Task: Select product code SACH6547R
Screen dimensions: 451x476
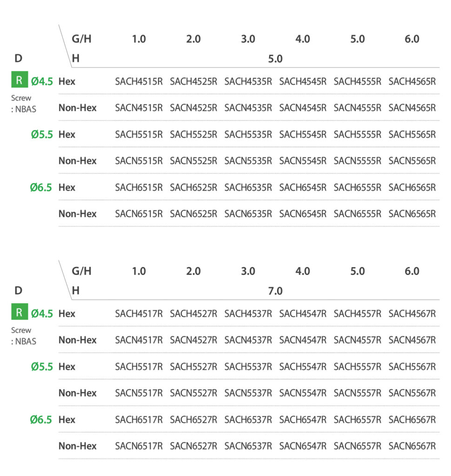Action: (x=303, y=419)
